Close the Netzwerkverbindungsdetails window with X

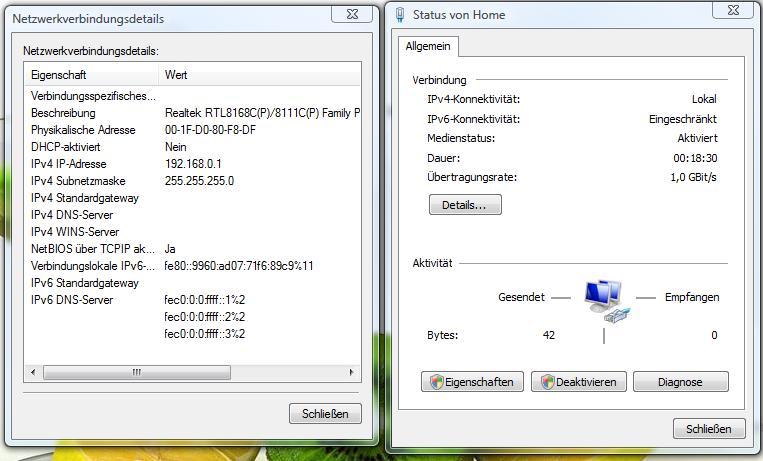click(352, 15)
